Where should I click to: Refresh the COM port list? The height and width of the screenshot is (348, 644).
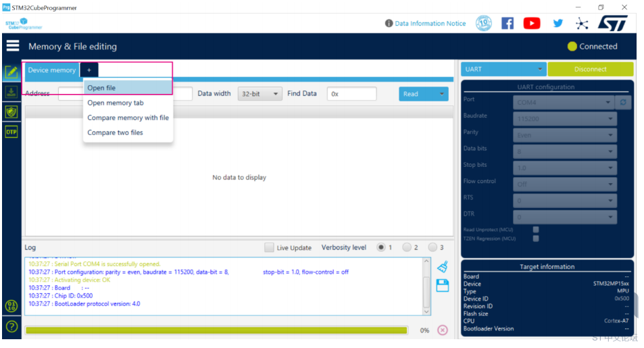pos(623,102)
